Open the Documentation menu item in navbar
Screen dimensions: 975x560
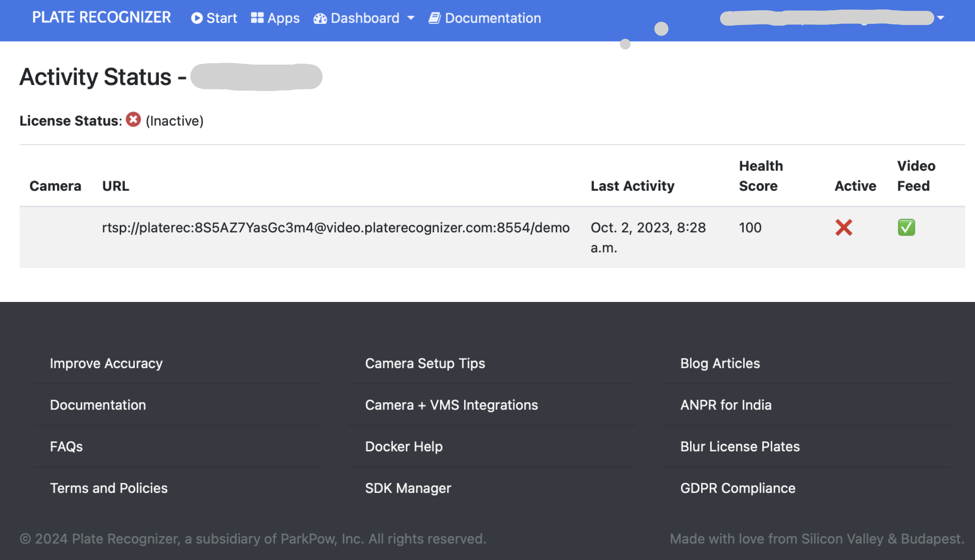(x=493, y=18)
